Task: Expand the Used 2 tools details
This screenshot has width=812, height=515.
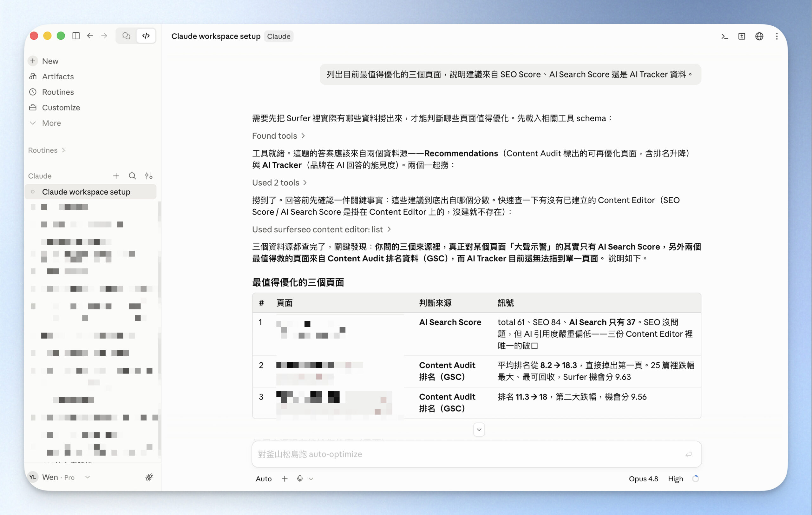Action: 279,182
